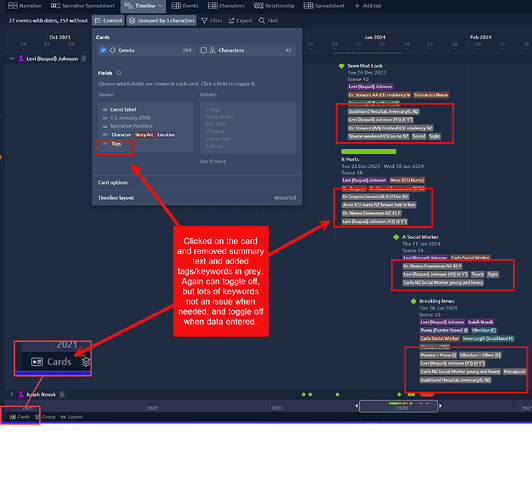Screen dimensions: 532x500
Task: Show the hidden STC Text field
Action: (x=216, y=124)
